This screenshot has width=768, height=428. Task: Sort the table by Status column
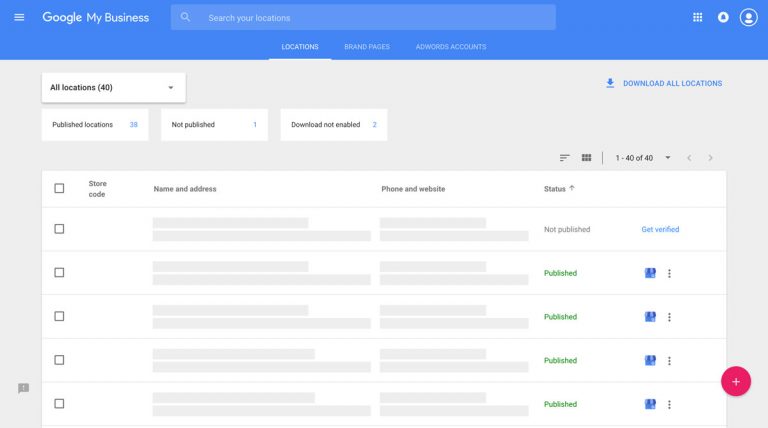tap(558, 188)
